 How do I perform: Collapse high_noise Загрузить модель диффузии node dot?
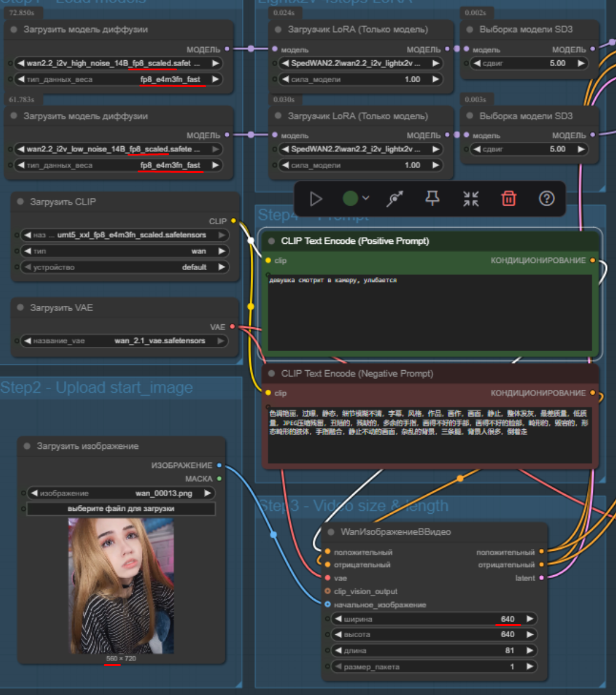click(14, 29)
